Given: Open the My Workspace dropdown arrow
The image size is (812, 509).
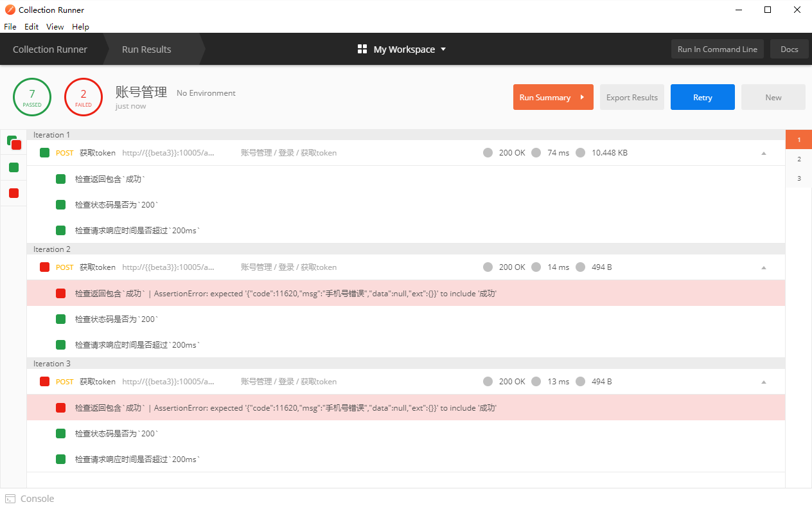Looking at the screenshot, I should click(443, 49).
